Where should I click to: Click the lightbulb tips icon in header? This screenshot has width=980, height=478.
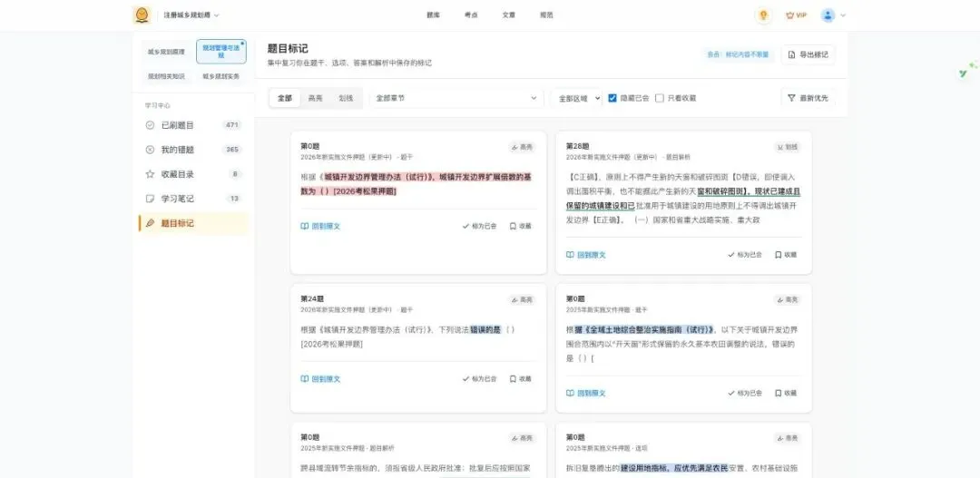(x=762, y=15)
